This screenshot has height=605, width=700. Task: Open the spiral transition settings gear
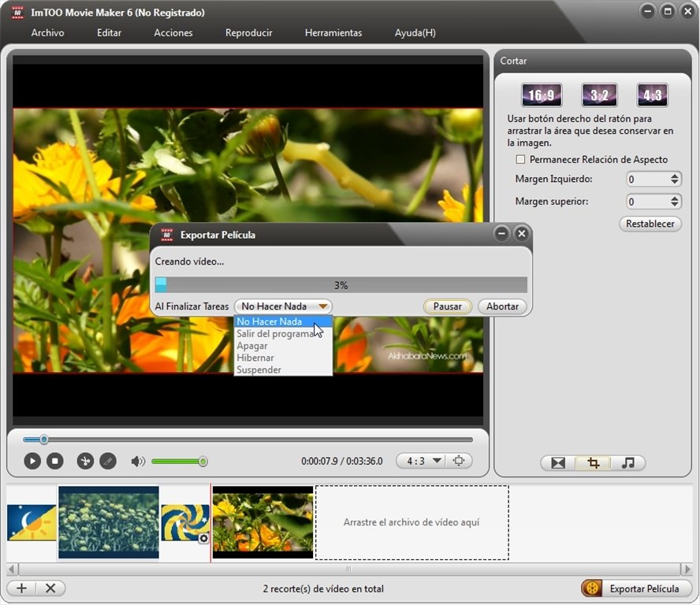[x=203, y=539]
